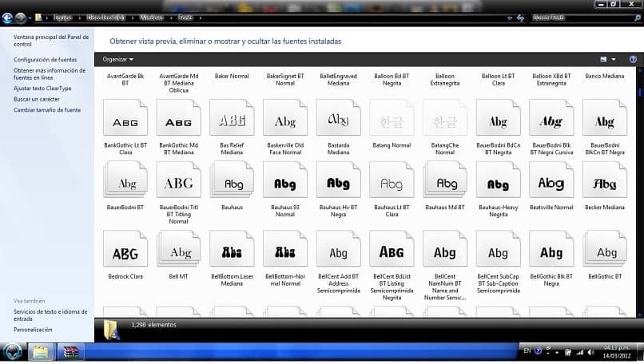Open the recent pages dropdown arrow
Viewport: 644px width, 364px height.
pos(30,18)
